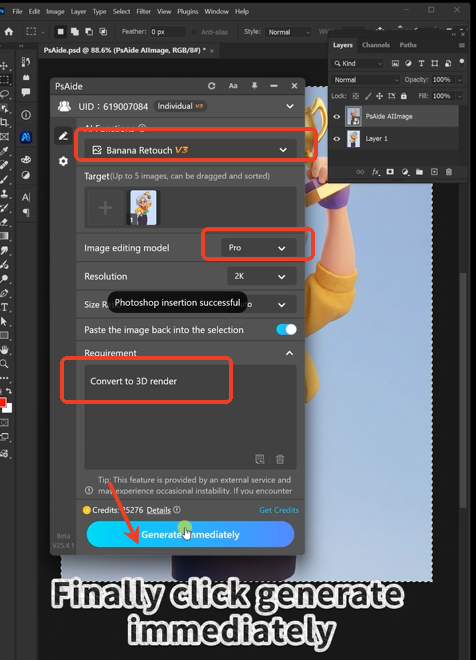Open the blue PsAide AI plugin panel icon
Viewport: 476px width, 660px height.
coord(26,137)
